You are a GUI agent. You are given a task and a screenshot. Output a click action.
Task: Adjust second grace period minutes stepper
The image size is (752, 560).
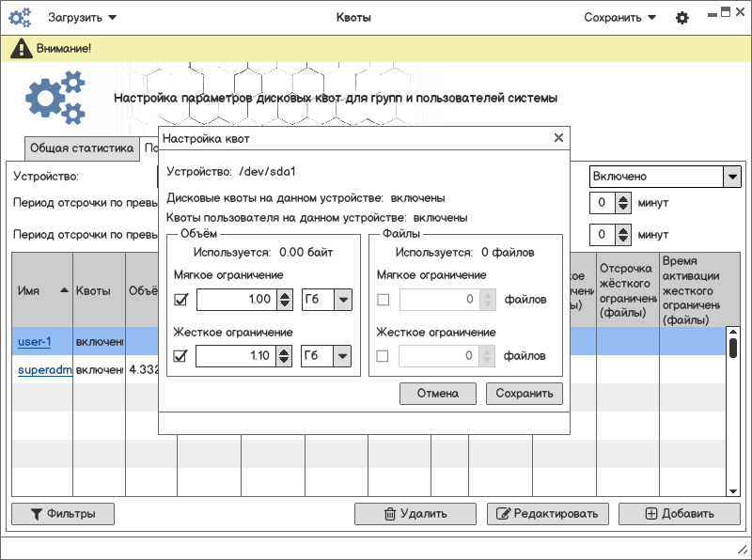[x=622, y=235]
